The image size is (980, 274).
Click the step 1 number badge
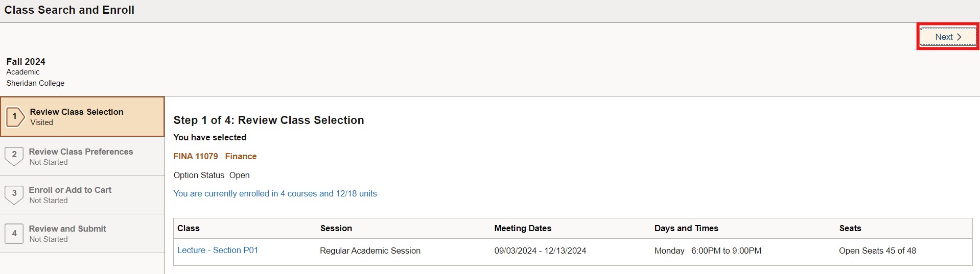coord(15,116)
